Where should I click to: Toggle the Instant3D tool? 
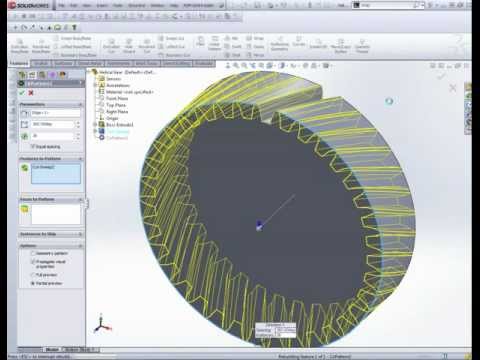[318, 43]
